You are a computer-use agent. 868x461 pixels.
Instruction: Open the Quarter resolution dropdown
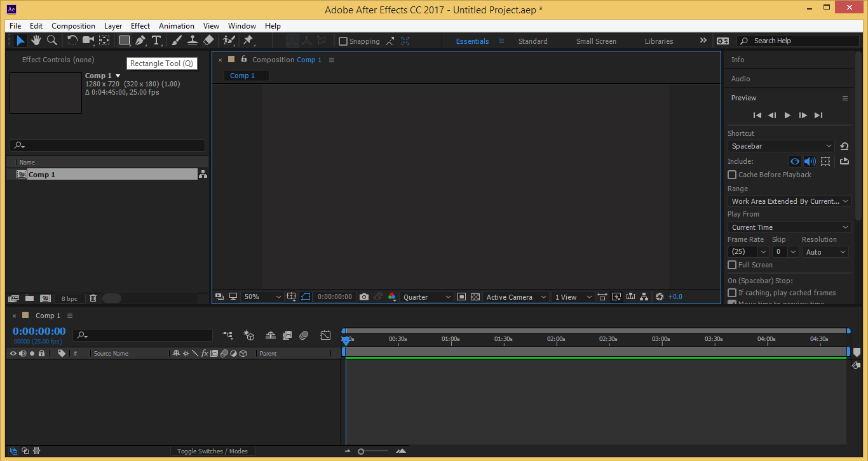coord(427,297)
